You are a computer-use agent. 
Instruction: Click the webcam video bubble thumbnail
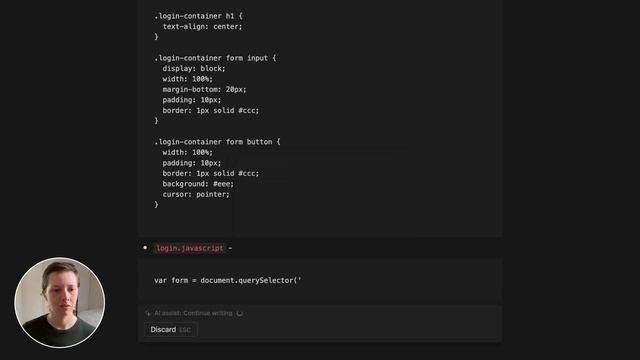60,302
